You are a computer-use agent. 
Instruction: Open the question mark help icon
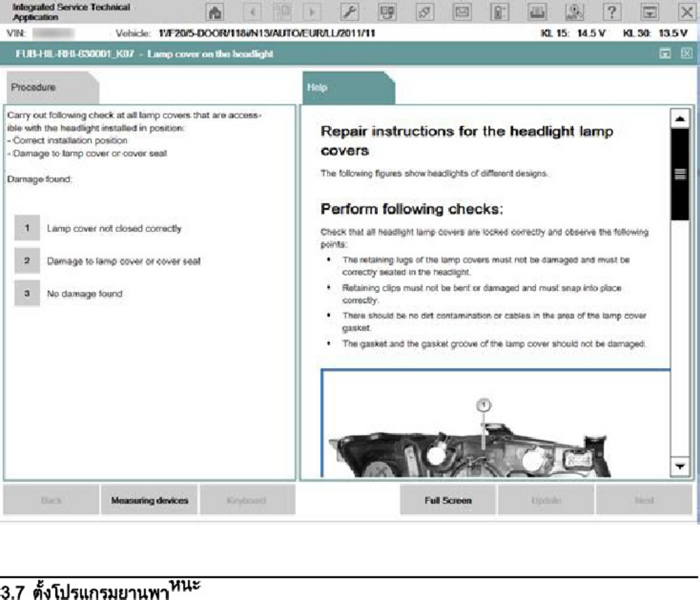click(x=612, y=12)
